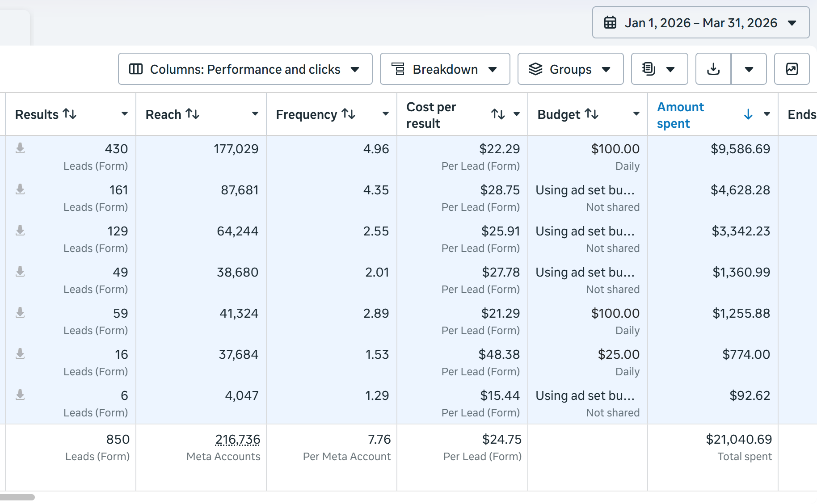Download leads for the 129 results row

point(20,231)
